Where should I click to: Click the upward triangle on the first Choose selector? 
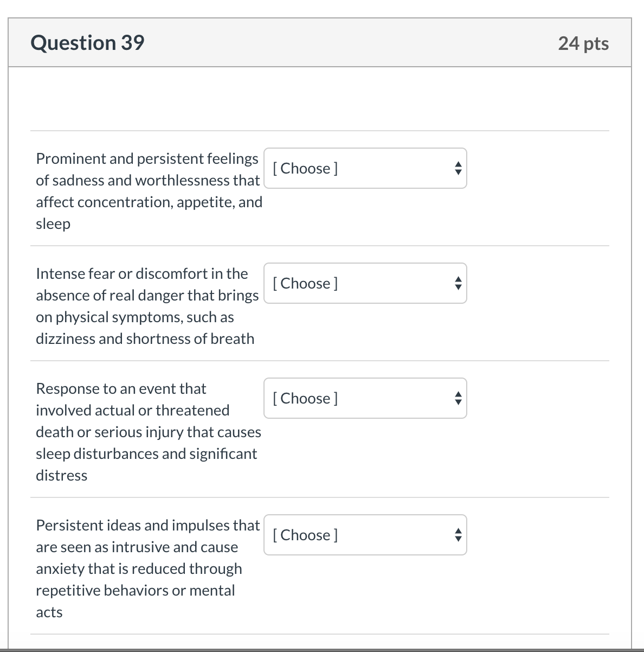click(458, 164)
